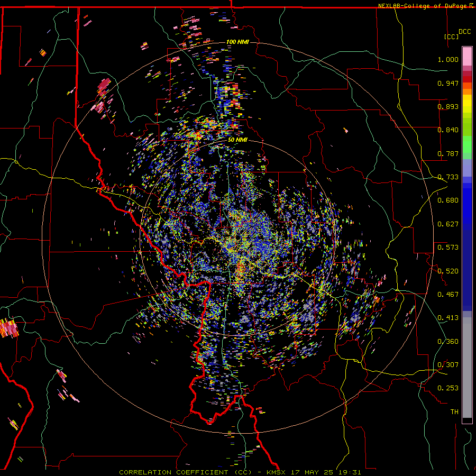Click the [CC] legend unit label
Viewport: 476px width, 476px height.
(x=451, y=36)
